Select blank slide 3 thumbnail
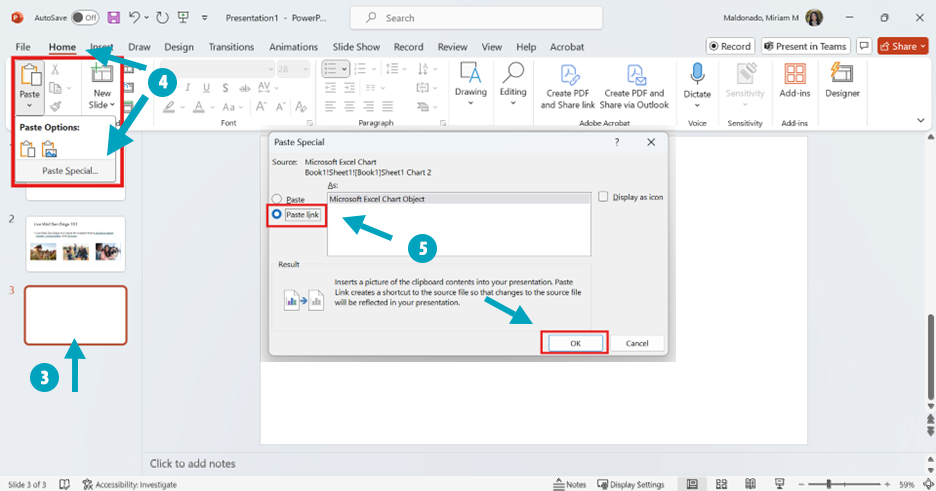Viewport: 936px width, 491px height. [76, 315]
